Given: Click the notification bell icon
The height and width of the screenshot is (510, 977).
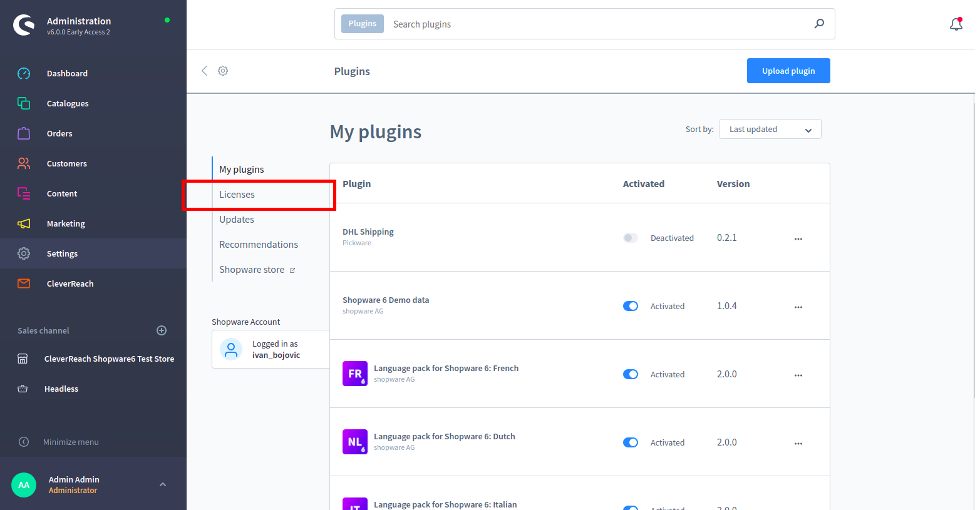Looking at the screenshot, I should pyautogui.click(x=955, y=25).
